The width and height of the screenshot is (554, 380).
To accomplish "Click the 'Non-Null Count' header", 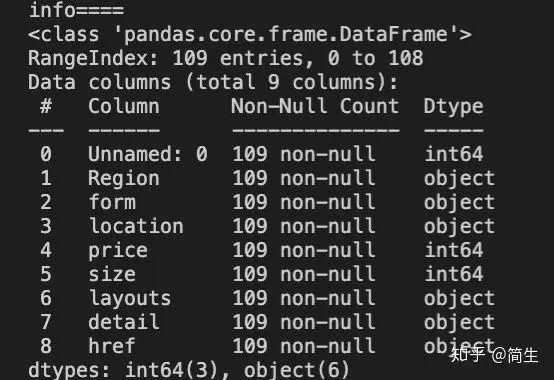I will (315, 106).
